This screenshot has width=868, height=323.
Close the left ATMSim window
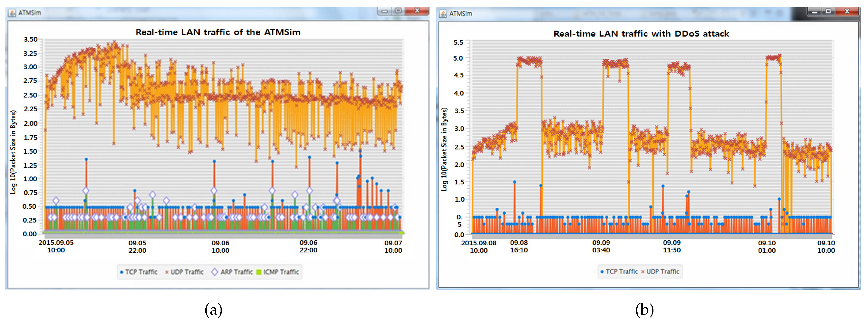[417, 11]
